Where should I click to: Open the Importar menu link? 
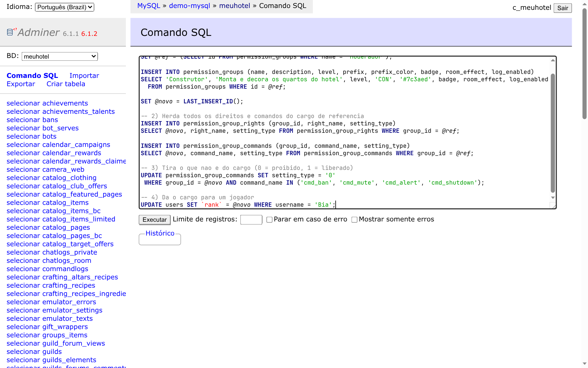tap(84, 75)
